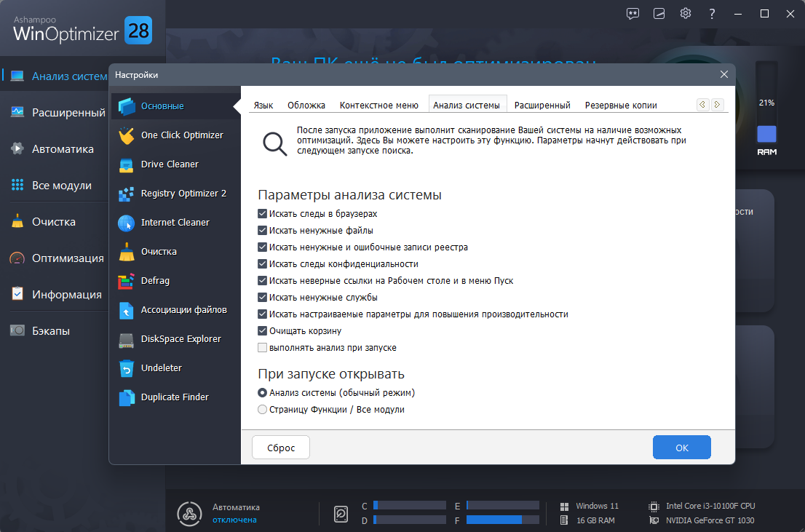Click the F drive usage bar
Image resolution: width=805 pixels, height=532 pixels.
point(503,520)
